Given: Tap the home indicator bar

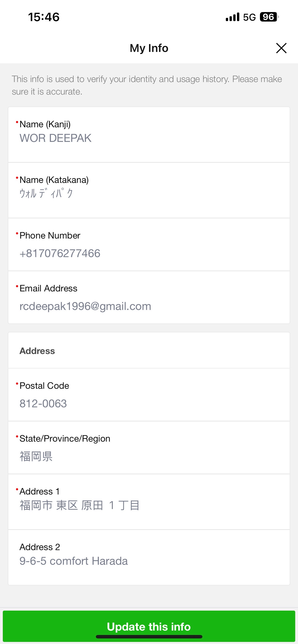Looking at the screenshot, I should (149, 637).
